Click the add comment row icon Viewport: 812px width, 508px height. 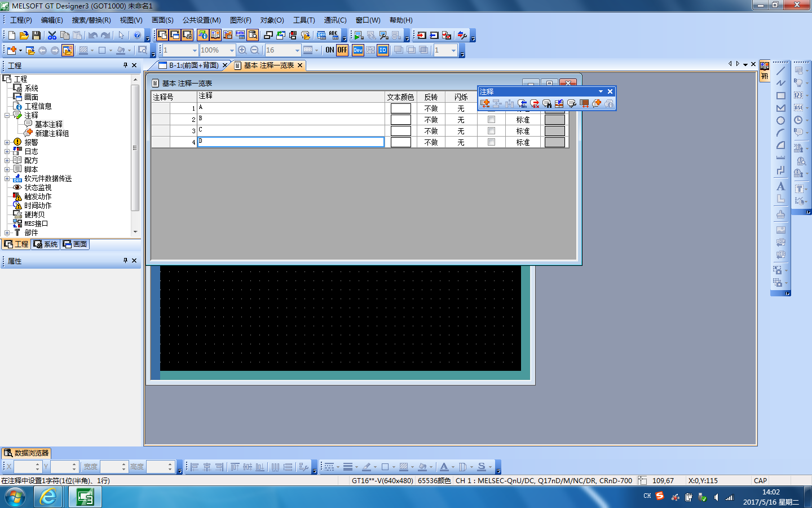point(485,104)
